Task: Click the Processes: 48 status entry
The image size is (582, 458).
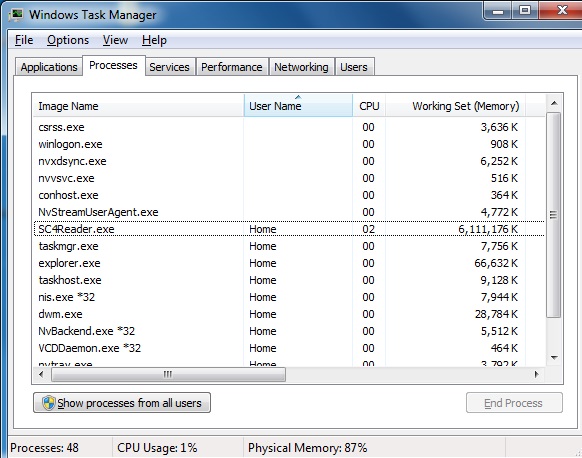Action: point(44,448)
